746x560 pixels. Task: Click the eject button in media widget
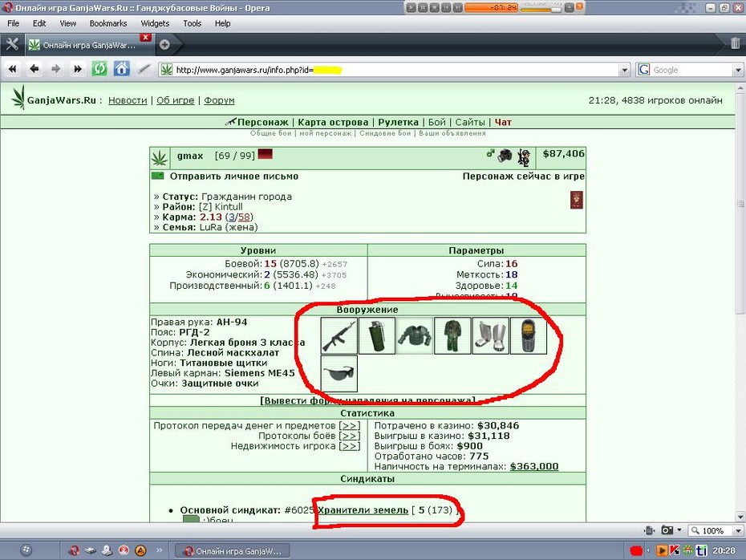tap(569, 7)
